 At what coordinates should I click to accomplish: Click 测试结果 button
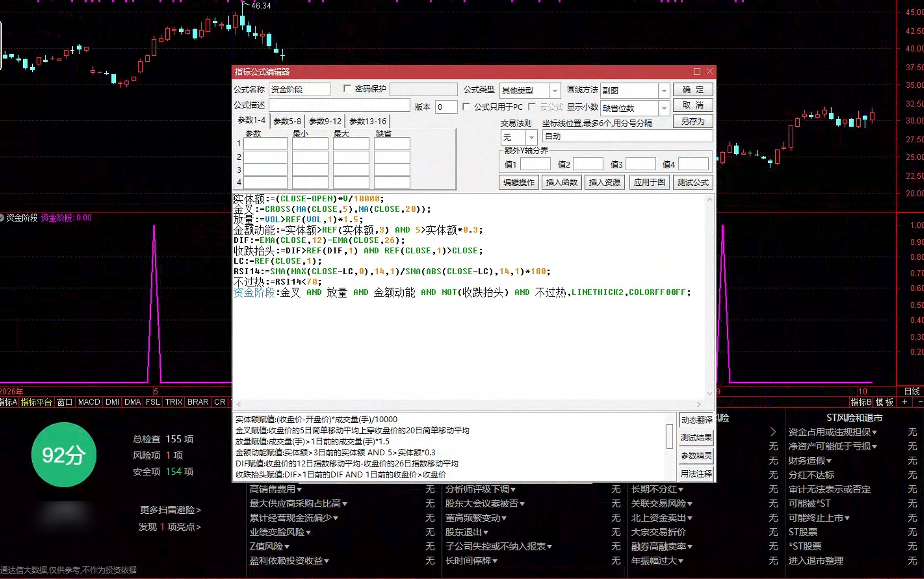[696, 438]
